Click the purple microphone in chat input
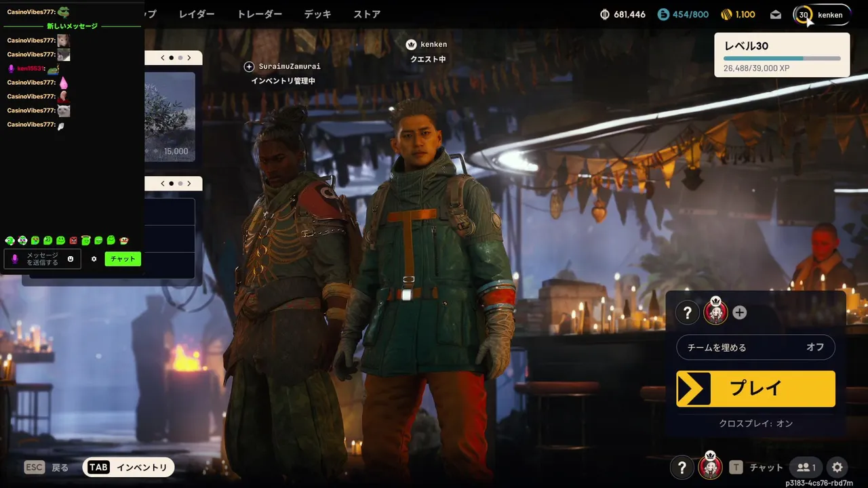The width and height of the screenshot is (868, 488). click(x=15, y=259)
